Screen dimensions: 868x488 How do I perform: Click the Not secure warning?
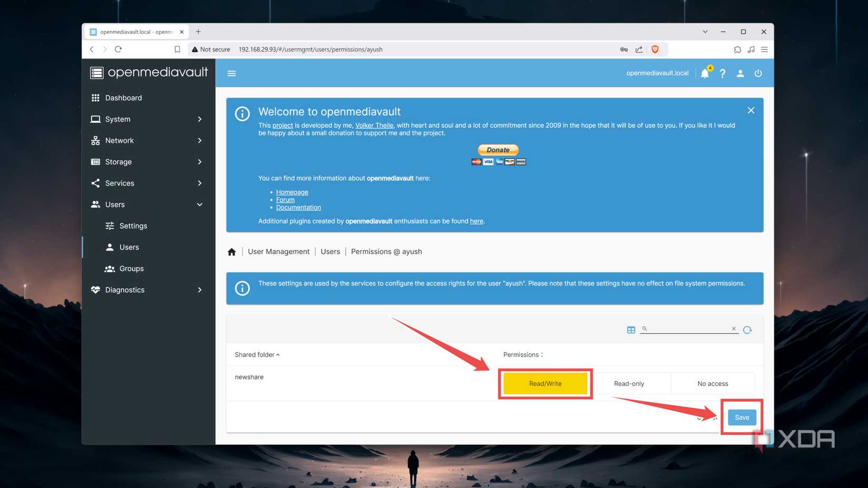(x=211, y=49)
